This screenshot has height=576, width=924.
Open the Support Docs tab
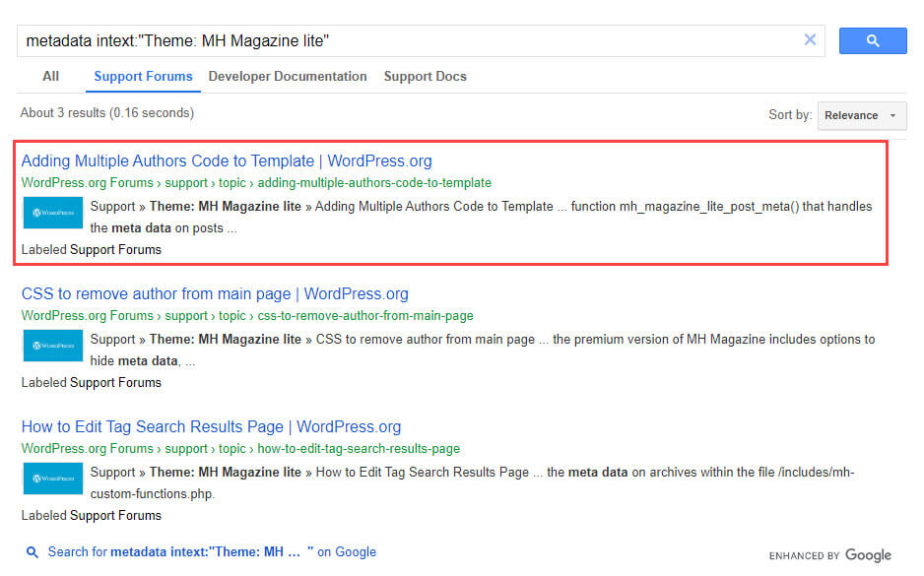click(426, 76)
